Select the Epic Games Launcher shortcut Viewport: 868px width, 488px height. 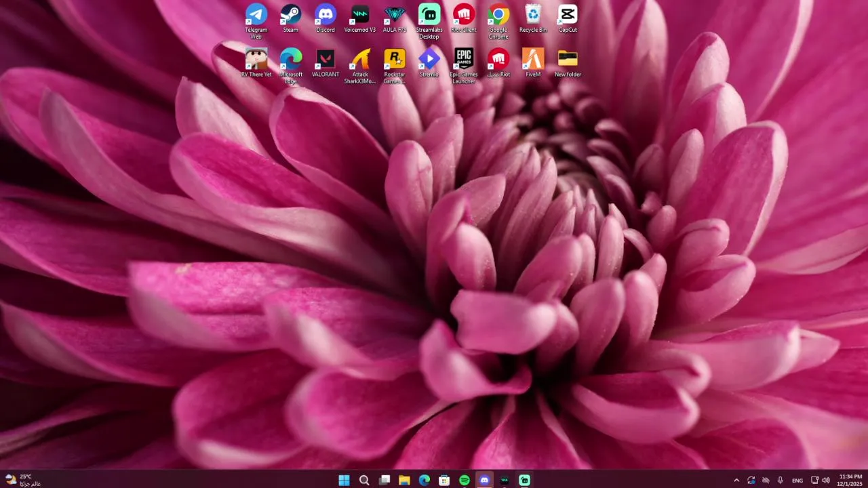coord(464,66)
